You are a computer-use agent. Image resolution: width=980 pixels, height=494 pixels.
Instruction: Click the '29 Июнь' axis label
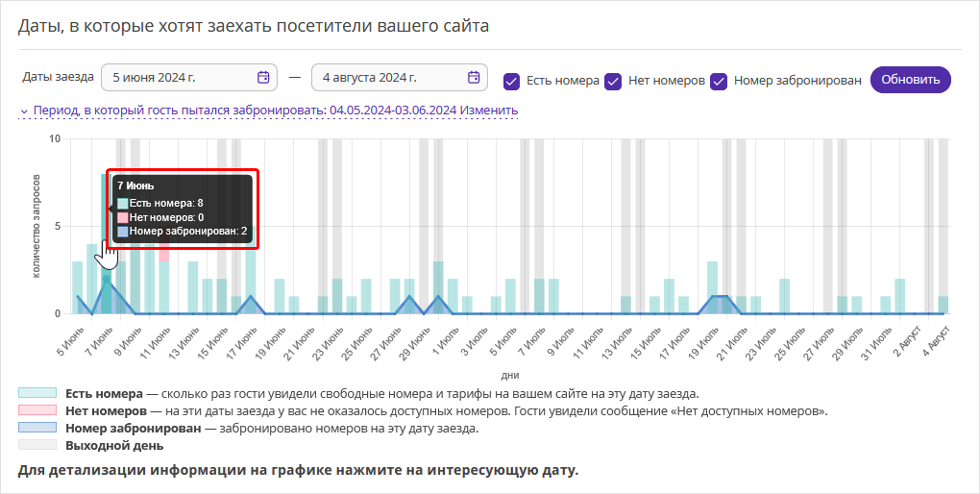tap(414, 341)
